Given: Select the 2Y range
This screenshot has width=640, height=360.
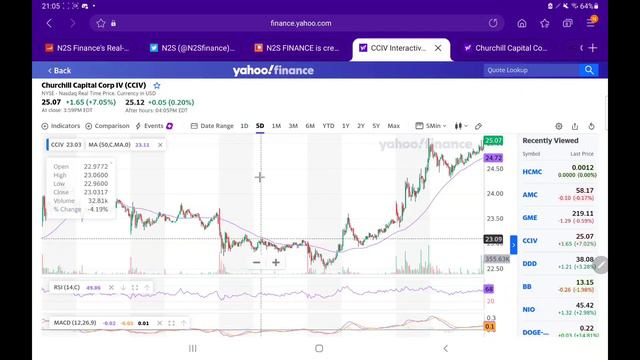Looking at the screenshot, I should point(361,126).
